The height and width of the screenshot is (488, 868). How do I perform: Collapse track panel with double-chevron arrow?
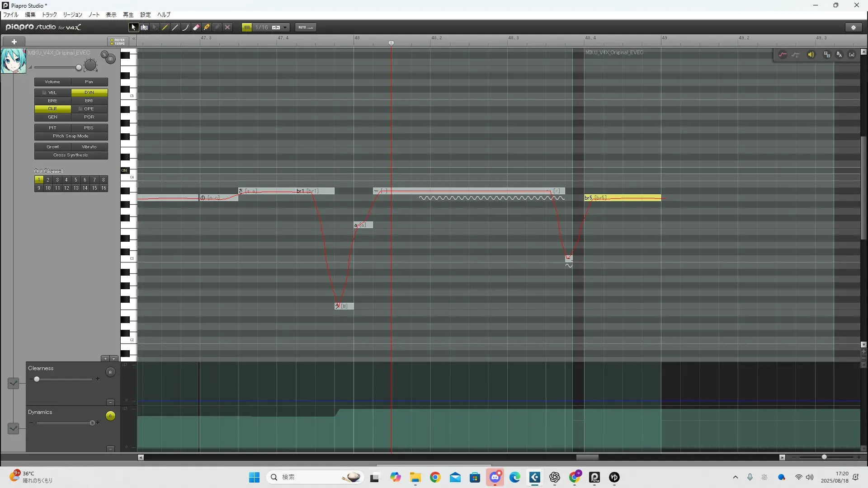click(134, 39)
